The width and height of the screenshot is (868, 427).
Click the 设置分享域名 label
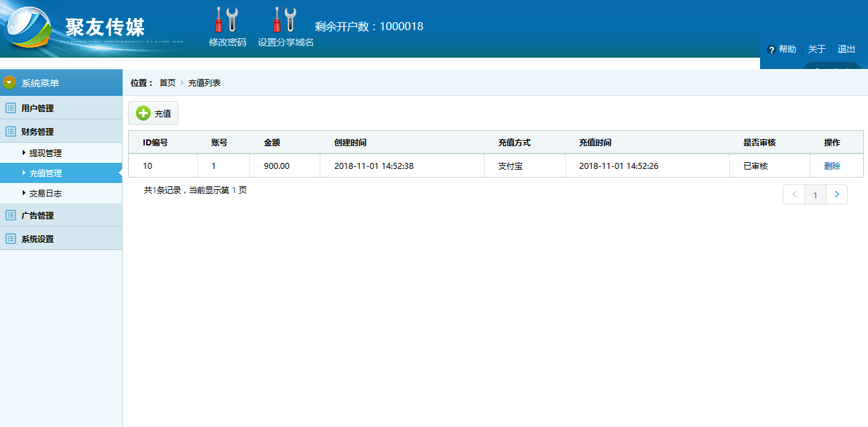pos(286,42)
